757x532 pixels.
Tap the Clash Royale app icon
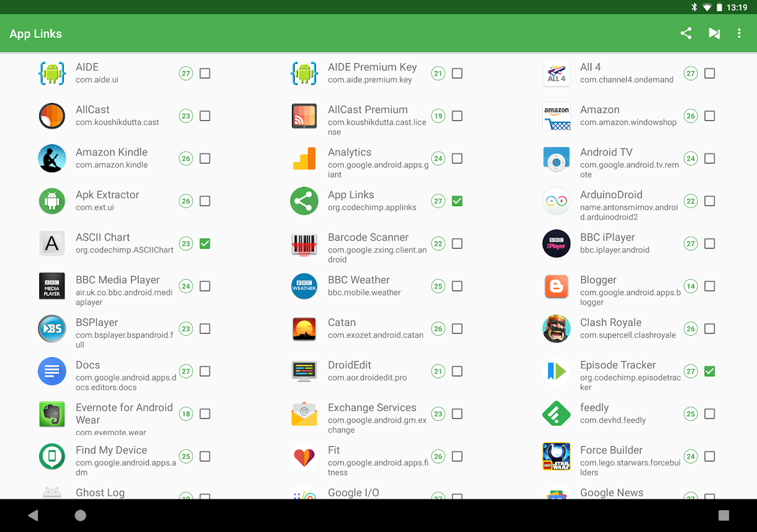(x=557, y=329)
